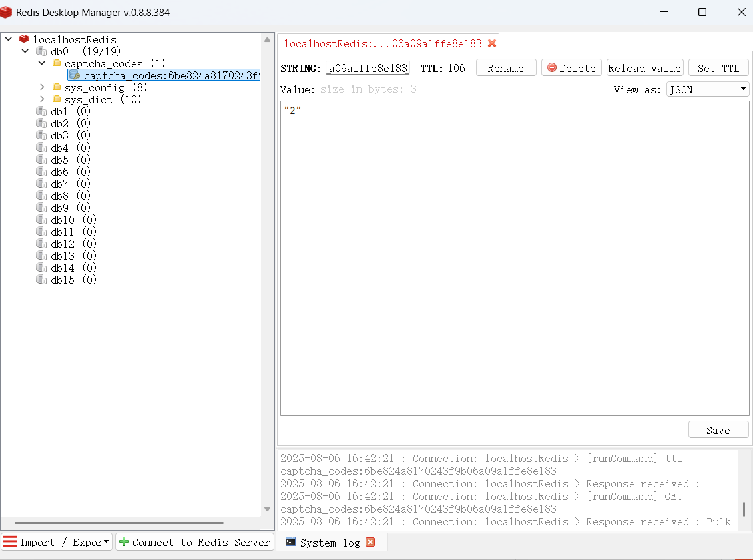Click the db15 database icon
This screenshot has height=560, width=753.
[42, 279]
